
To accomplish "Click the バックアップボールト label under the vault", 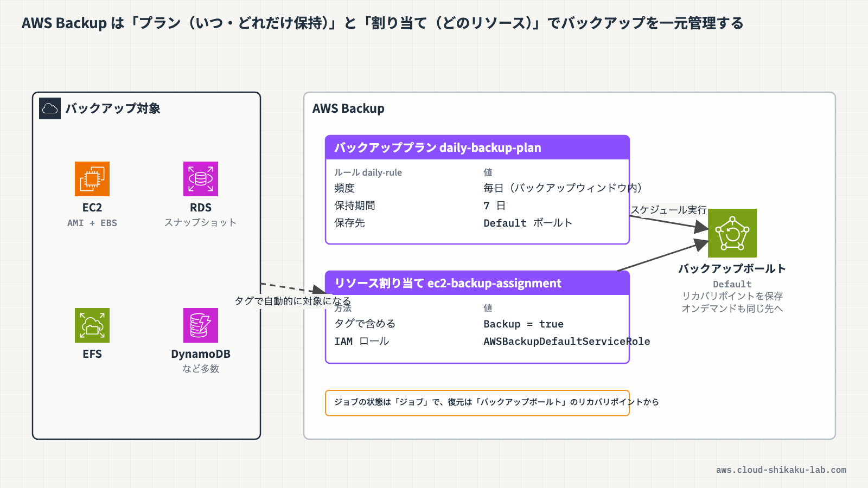I will pos(732,268).
